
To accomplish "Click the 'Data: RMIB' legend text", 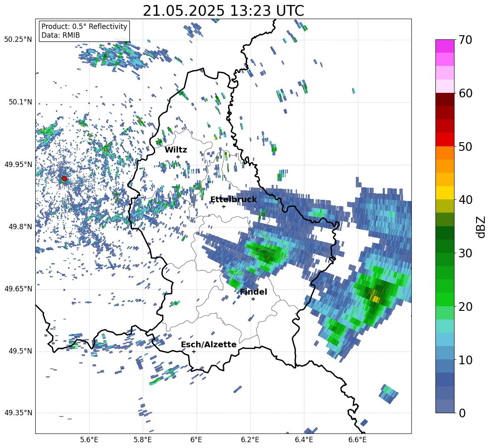I will (61, 35).
